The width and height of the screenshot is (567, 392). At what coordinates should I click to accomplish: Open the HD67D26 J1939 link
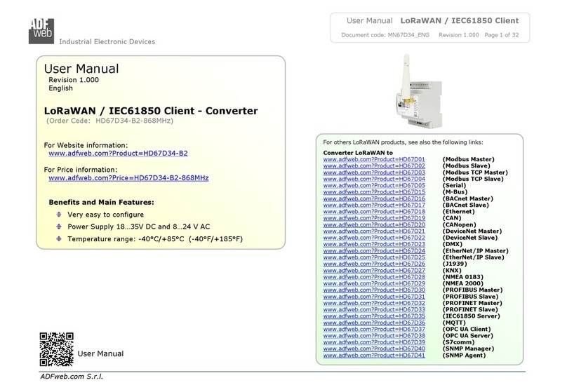374,264
